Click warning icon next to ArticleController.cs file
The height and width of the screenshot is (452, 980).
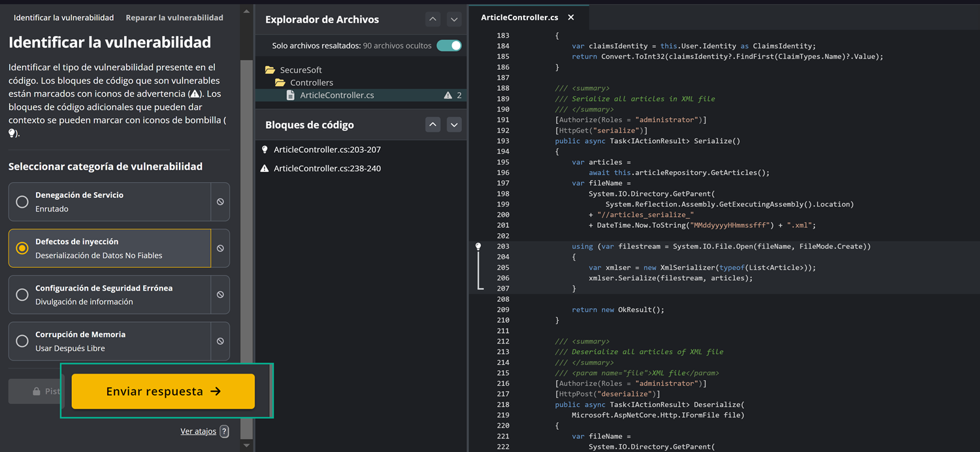click(x=448, y=95)
